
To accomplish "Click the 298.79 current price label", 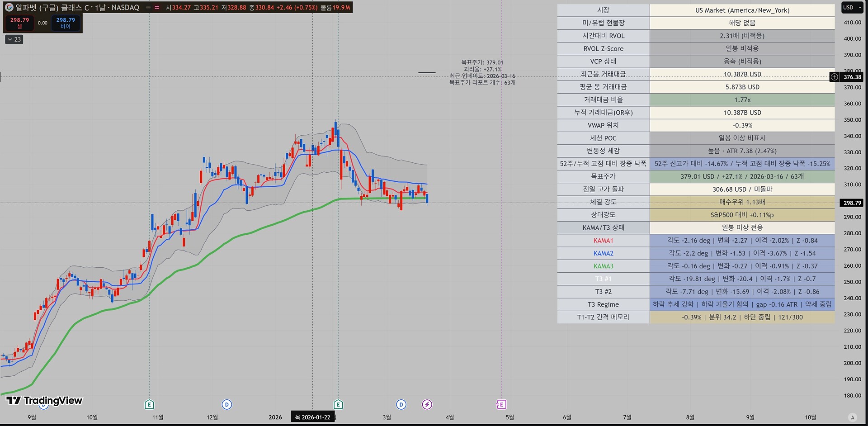I will [852, 203].
